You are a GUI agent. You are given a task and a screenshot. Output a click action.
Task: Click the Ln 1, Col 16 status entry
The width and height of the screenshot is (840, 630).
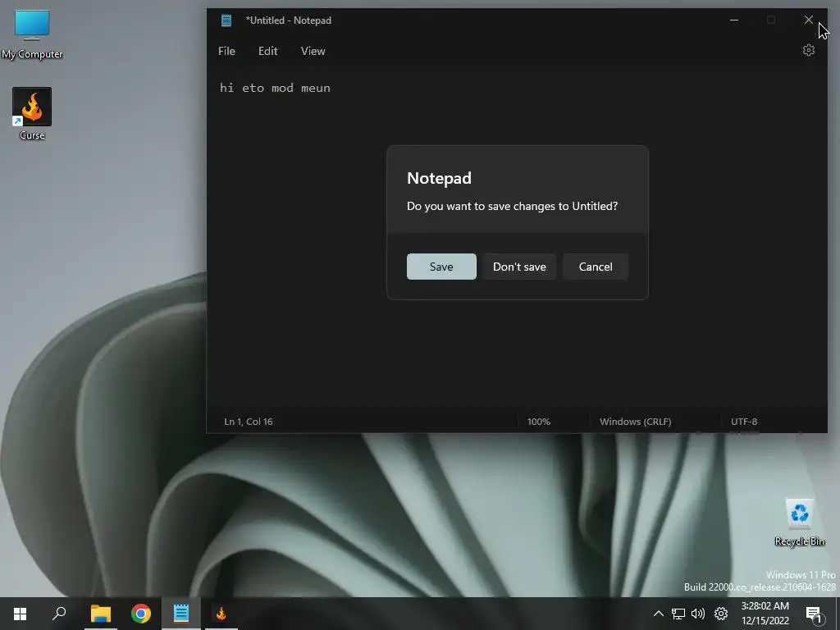(248, 422)
